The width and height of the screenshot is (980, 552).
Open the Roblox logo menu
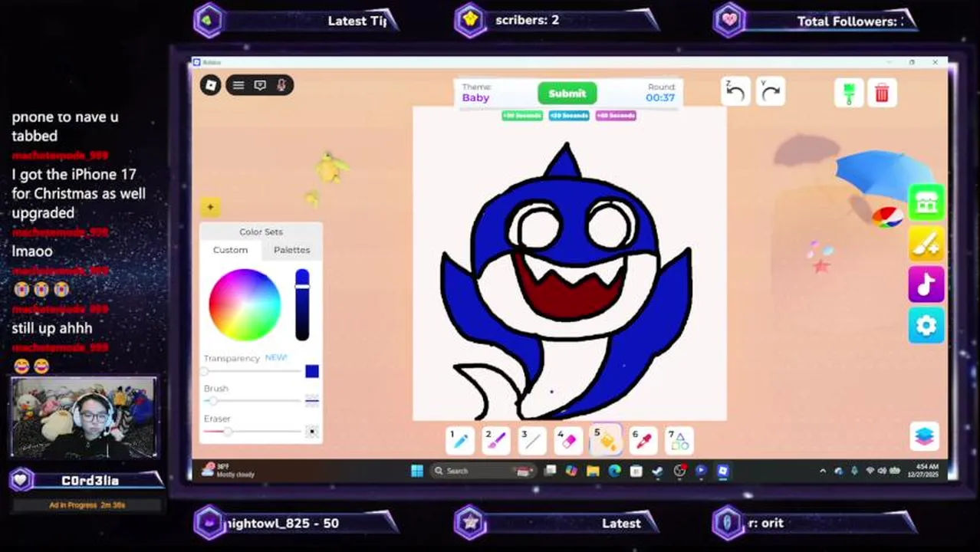tap(211, 85)
